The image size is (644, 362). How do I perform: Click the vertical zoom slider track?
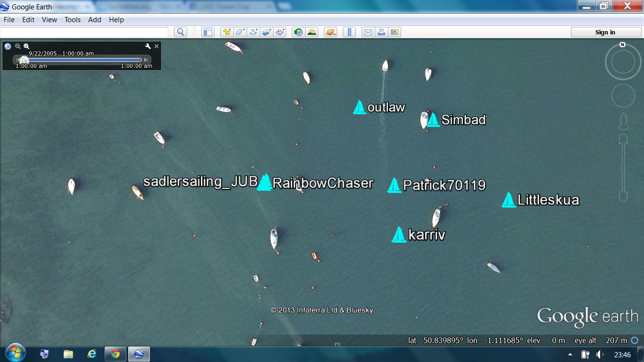(x=623, y=168)
